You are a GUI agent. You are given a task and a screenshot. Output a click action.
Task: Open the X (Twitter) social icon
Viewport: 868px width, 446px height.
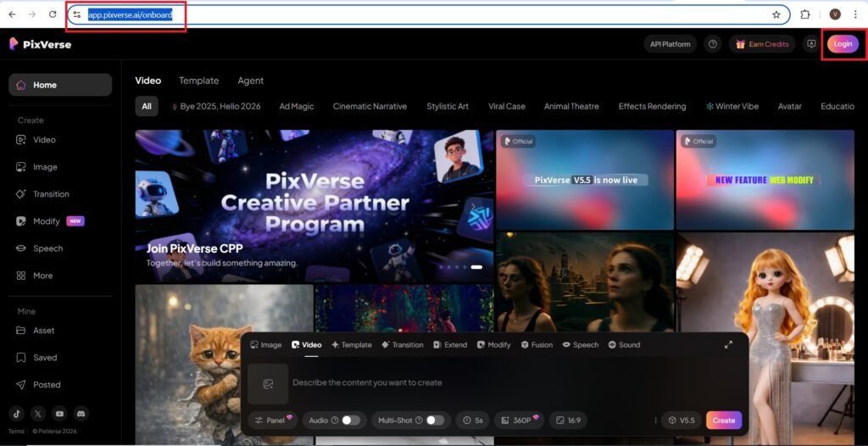coord(38,414)
